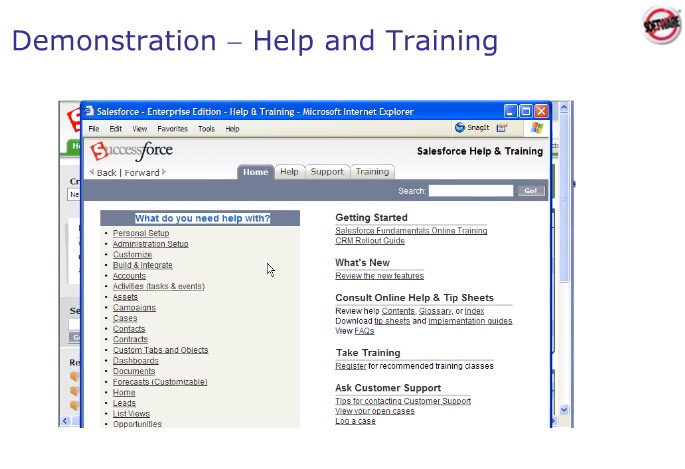Click into the Search input field
The height and width of the screenshot is (469, 685).
click(x=470, y=190)
